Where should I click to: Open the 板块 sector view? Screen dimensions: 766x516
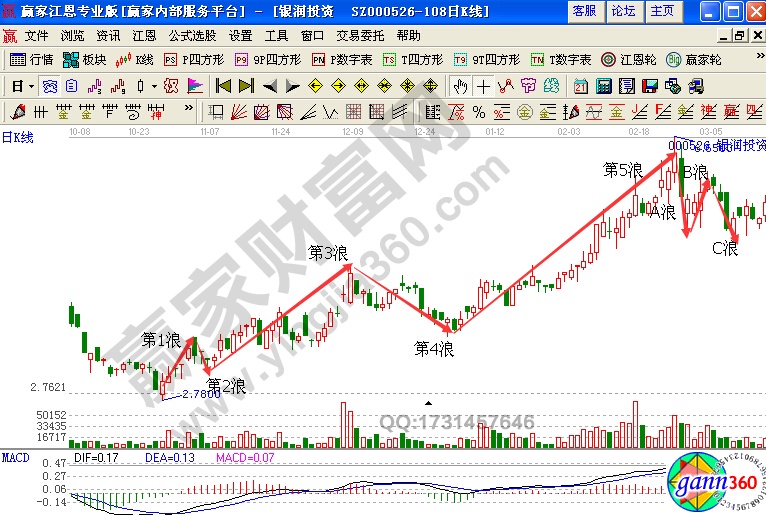(87, 60)
